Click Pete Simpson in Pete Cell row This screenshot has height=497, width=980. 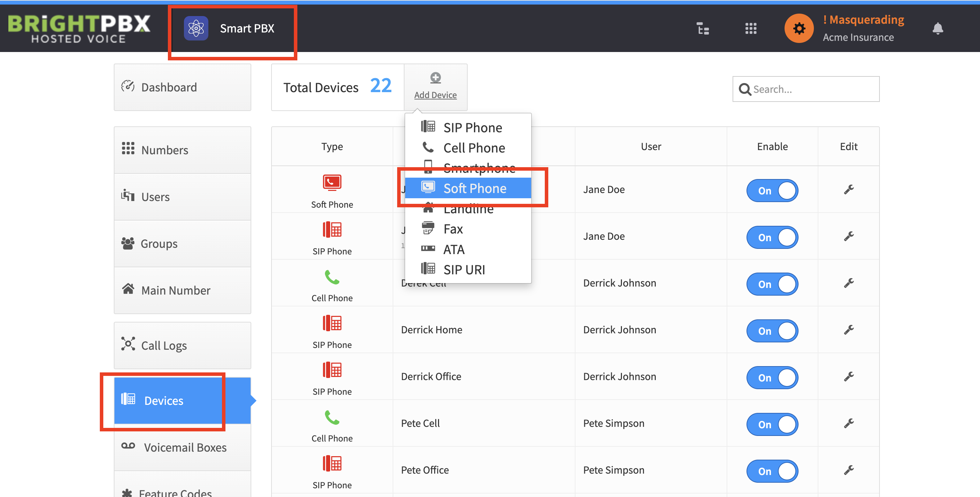(613, 423)
